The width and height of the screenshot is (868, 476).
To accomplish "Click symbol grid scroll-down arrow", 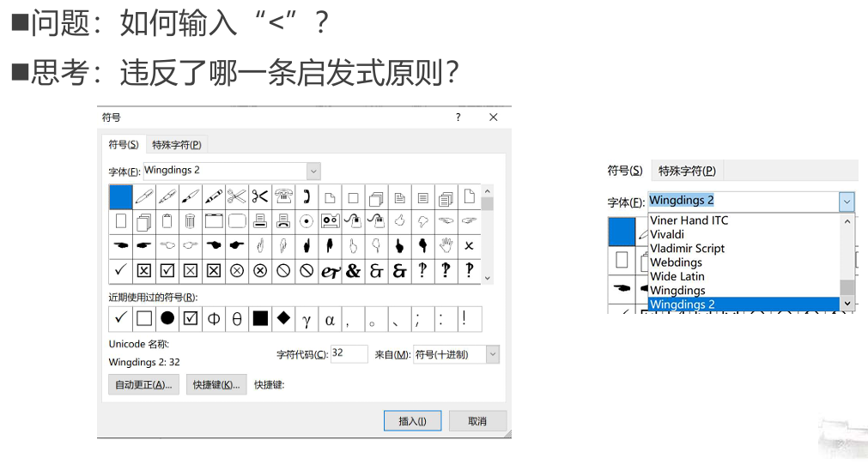I will pos(487,278).
